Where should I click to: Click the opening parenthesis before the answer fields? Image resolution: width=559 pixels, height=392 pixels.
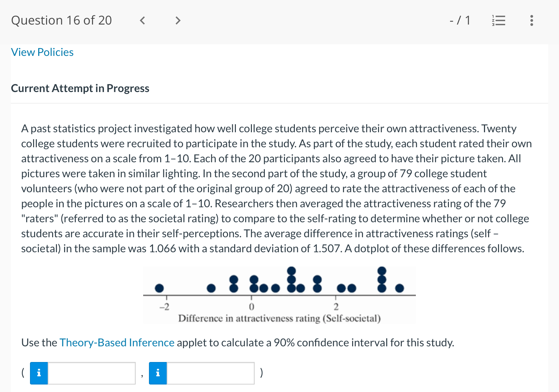22,373
